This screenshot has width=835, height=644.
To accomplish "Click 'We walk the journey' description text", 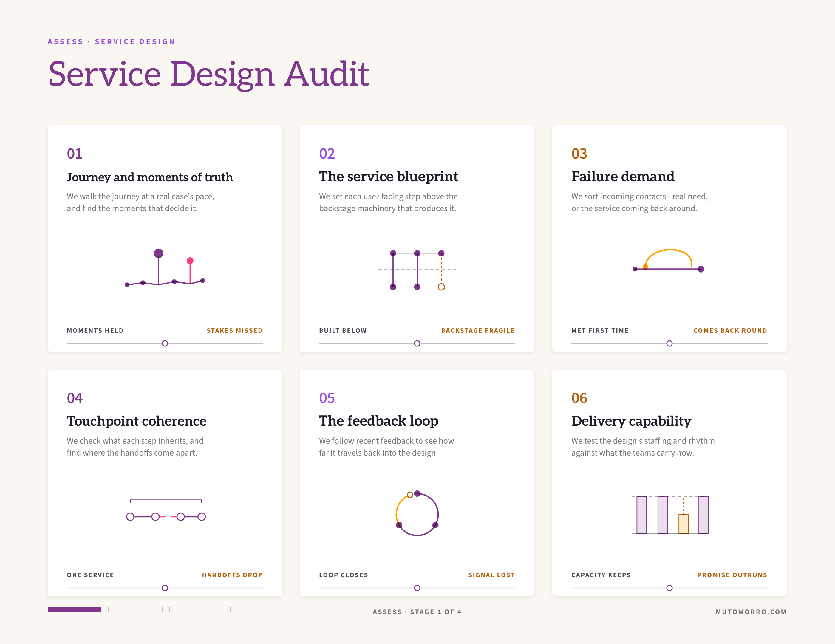I will coord(141,202).
